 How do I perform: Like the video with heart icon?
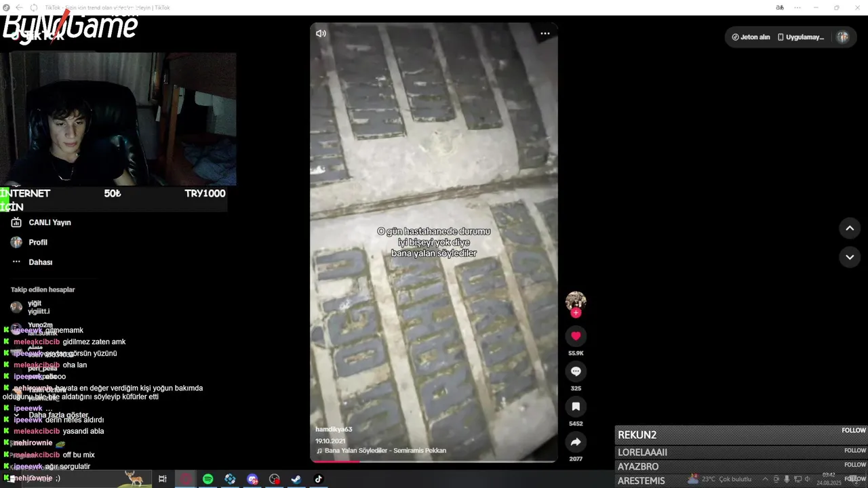pos(576,336)
